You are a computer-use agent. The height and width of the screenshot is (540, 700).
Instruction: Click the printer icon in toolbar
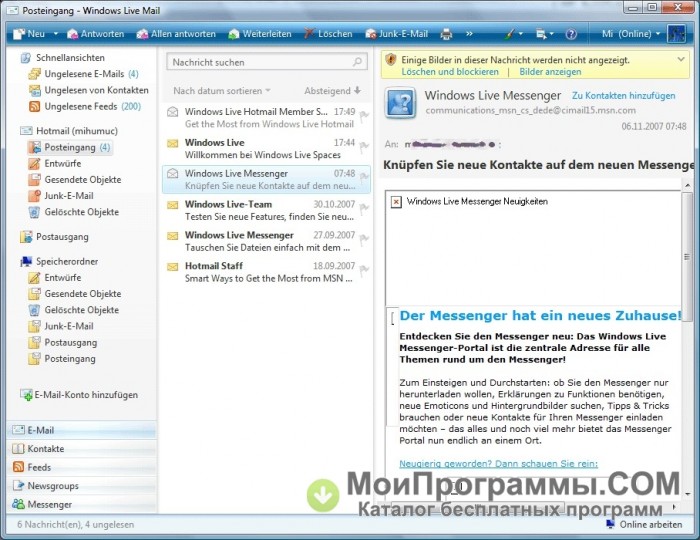(x=446, y=34)
